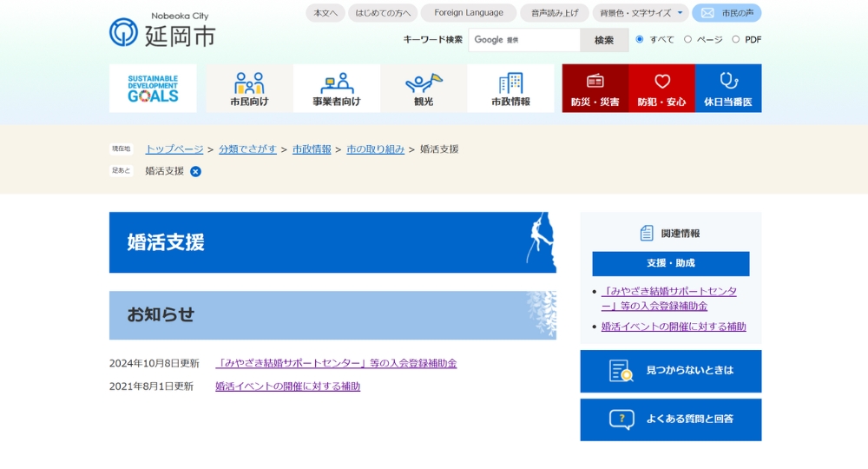Open 2024 notice みやざき結婚サポートセンター link
Image resolution: width=868 pixels, height=469 pixels.
tap(336, 363)
